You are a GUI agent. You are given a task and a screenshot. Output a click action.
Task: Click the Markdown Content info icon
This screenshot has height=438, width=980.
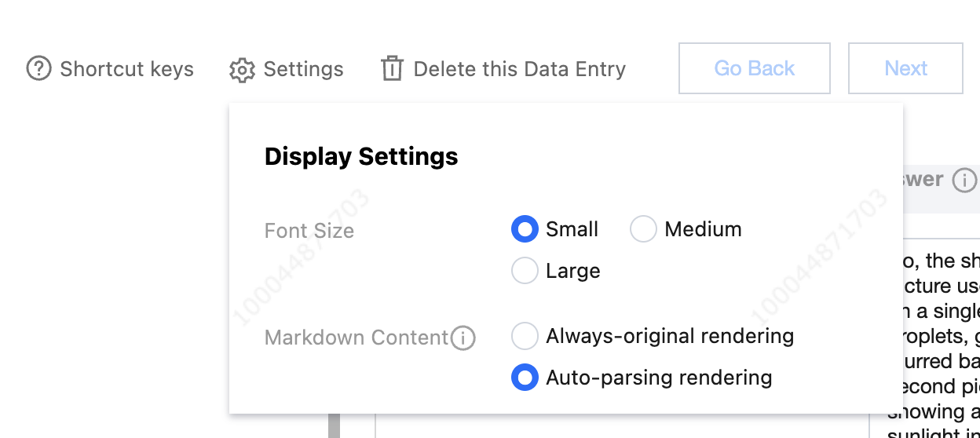pos(463,338)
